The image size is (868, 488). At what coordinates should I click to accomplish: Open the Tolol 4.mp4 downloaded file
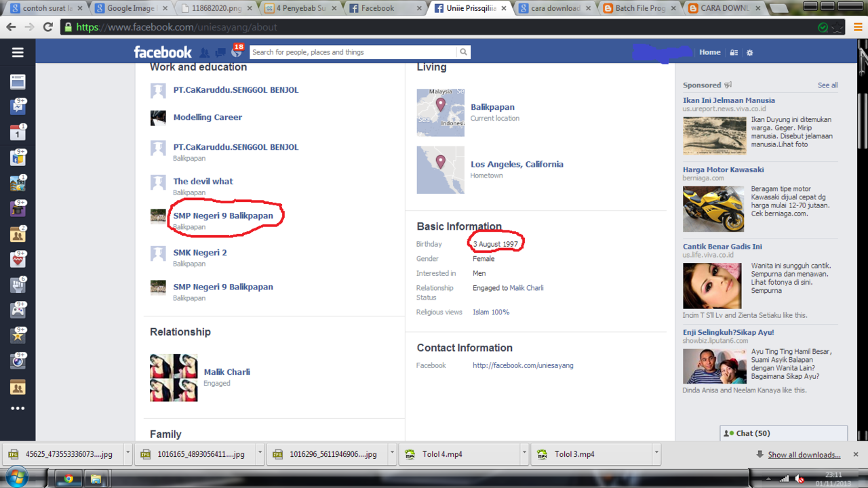[x=460, y=454]
